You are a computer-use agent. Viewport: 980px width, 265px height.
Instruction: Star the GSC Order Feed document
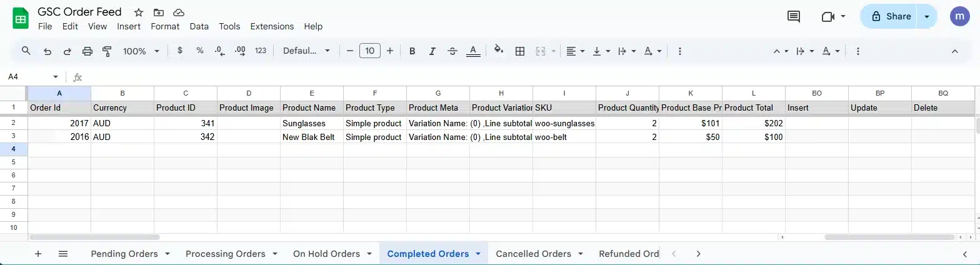tap(139, 12)
